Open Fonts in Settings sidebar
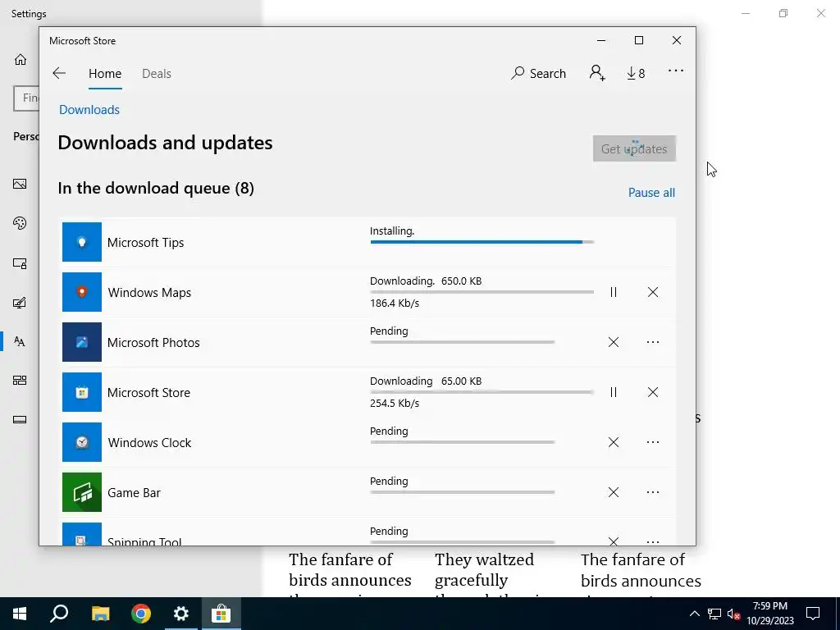Viewport: 840px width, 630px height. point(20,341)
